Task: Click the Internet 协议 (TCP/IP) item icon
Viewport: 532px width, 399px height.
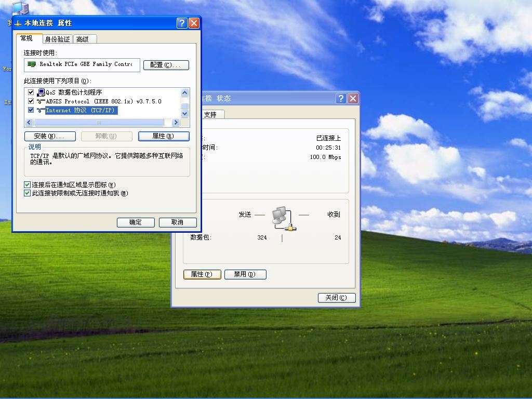Action: (x=41, y=110)
